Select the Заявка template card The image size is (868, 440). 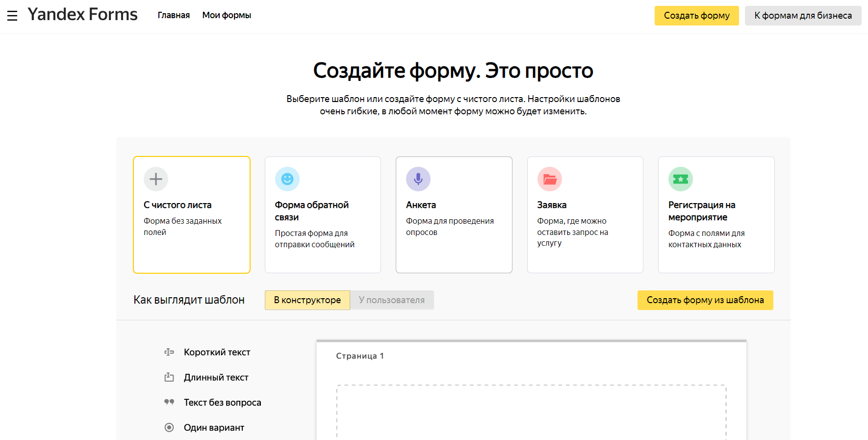[585, 215]
